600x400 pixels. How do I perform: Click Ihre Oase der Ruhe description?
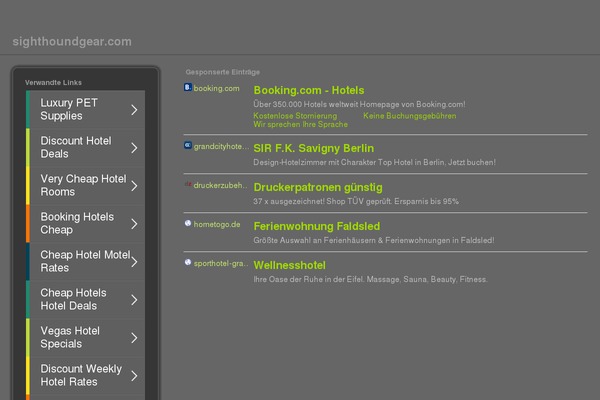click(x=370, y=279)
